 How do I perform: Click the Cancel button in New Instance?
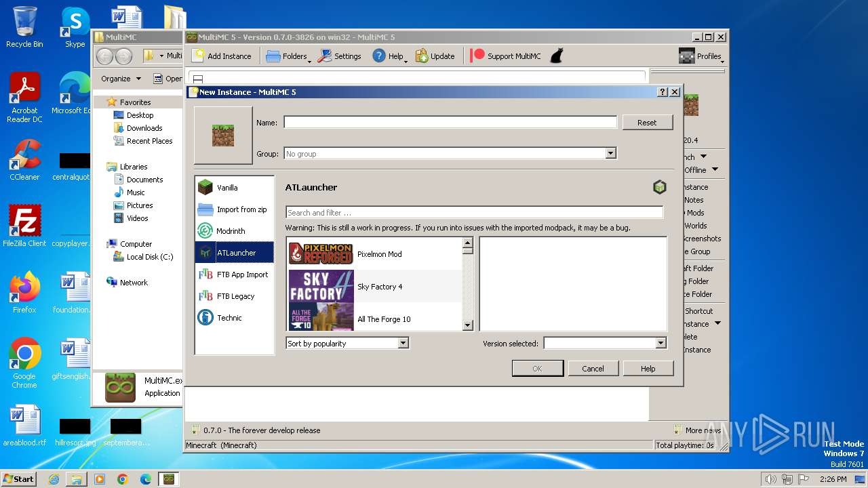[593, 369]
